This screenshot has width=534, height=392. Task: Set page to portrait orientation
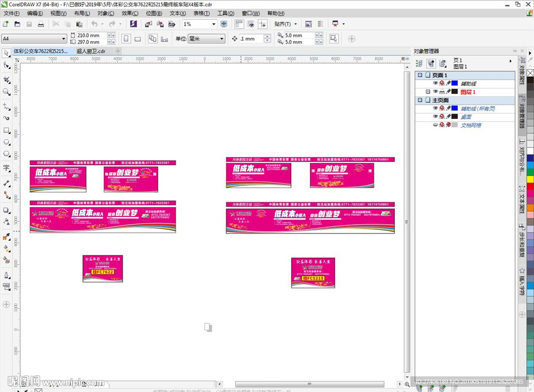126,39
